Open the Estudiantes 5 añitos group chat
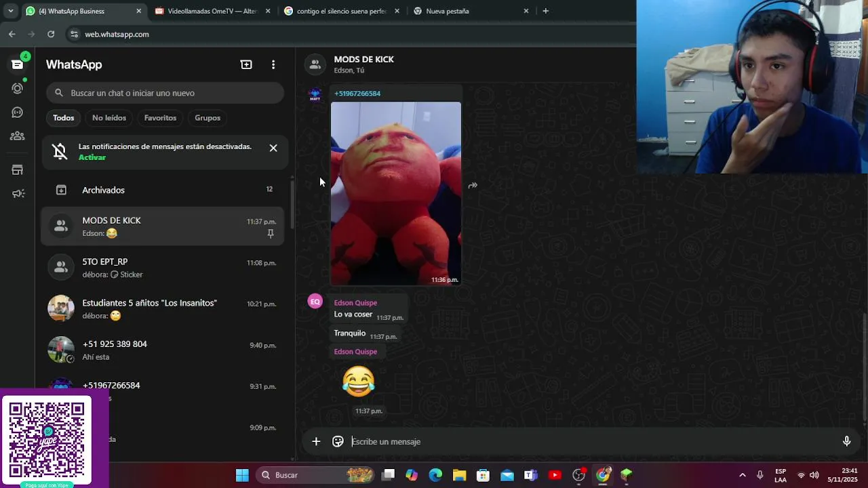Screen dimensions: 868x488 pos(163,309)
